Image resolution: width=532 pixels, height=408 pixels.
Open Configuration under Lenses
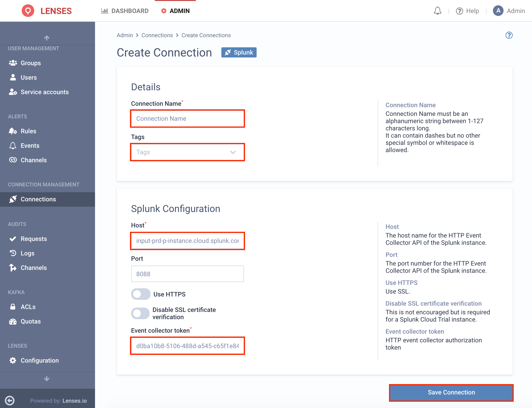[48, 360]
